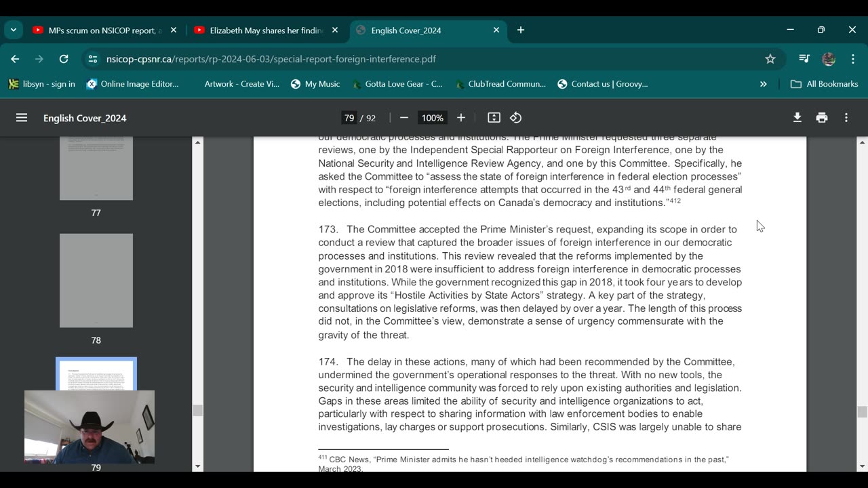The height and width of the screenshot is (488, 868).
Task: Open the tab search dropdown arrow
Action: (14, 30)
